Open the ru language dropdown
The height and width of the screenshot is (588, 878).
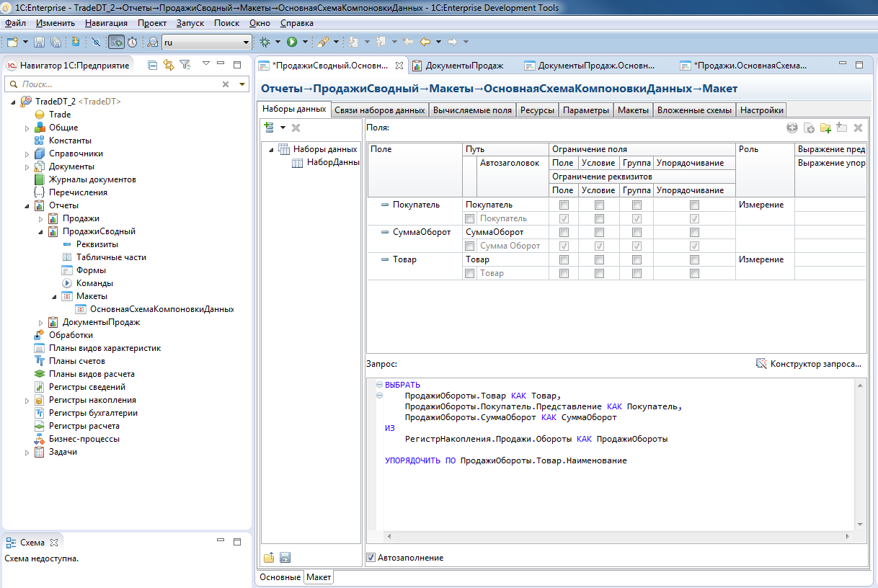point(246,43)
